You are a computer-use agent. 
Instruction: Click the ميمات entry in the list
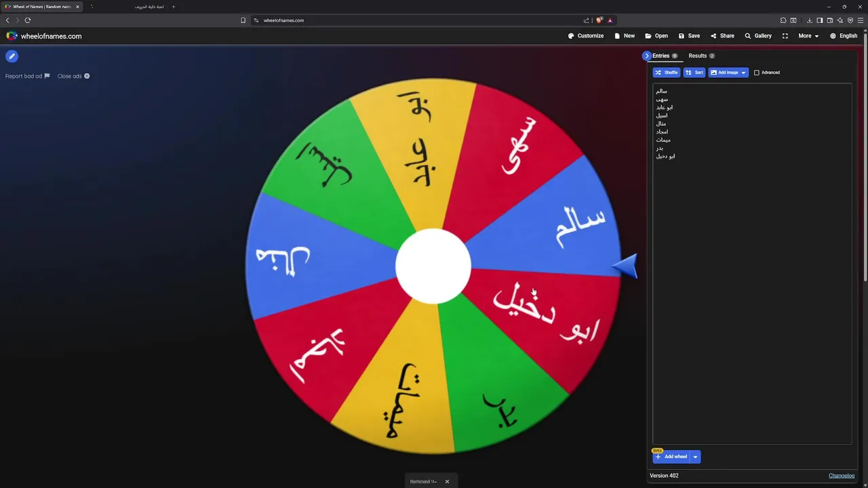[x=663, y=140]
